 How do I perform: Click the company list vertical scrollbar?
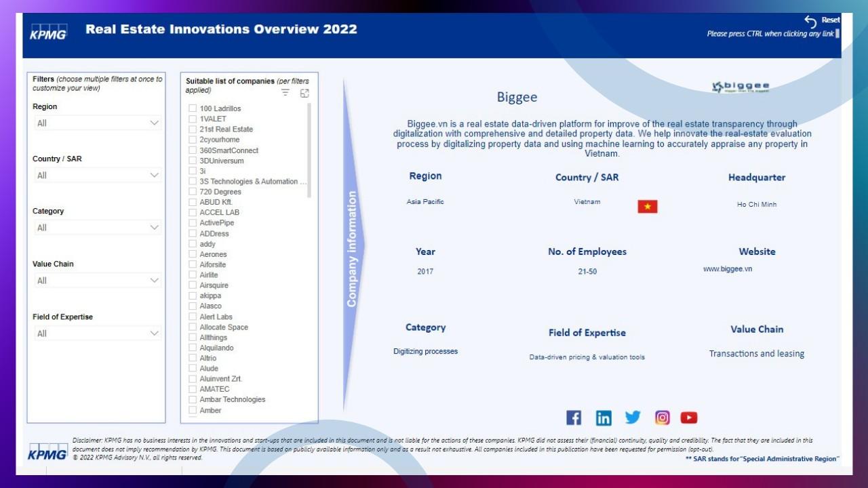pyautogui.click(x=310, y=150)
